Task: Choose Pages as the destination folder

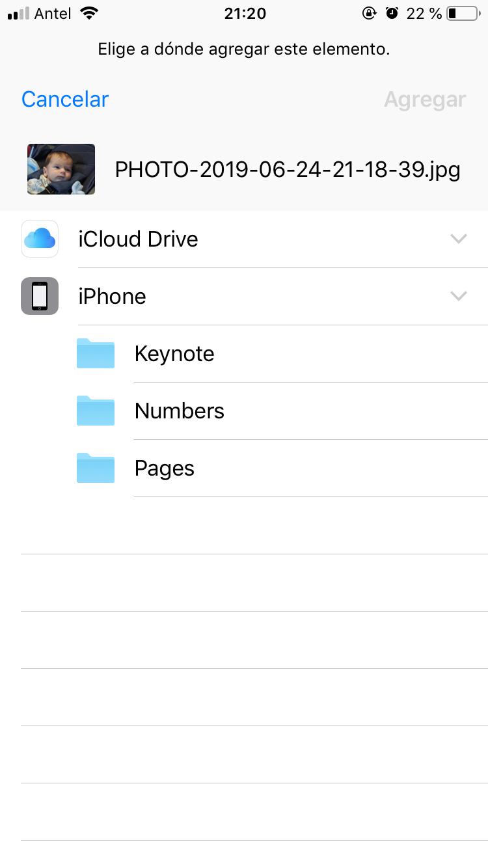Action: (164, 468)
